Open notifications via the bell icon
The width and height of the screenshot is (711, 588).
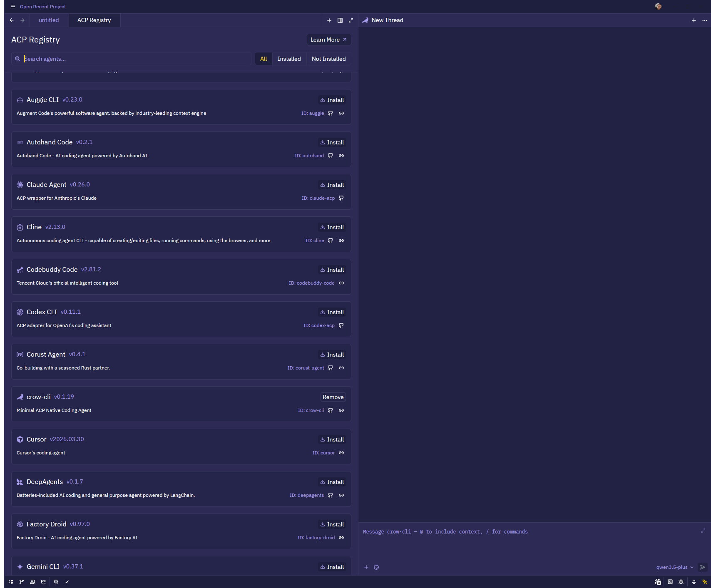click(694, 581)
